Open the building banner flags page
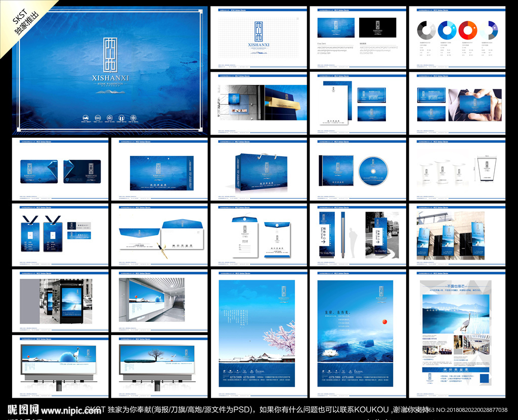This screenshot has height=420, width=518. [x=457, y=235]
